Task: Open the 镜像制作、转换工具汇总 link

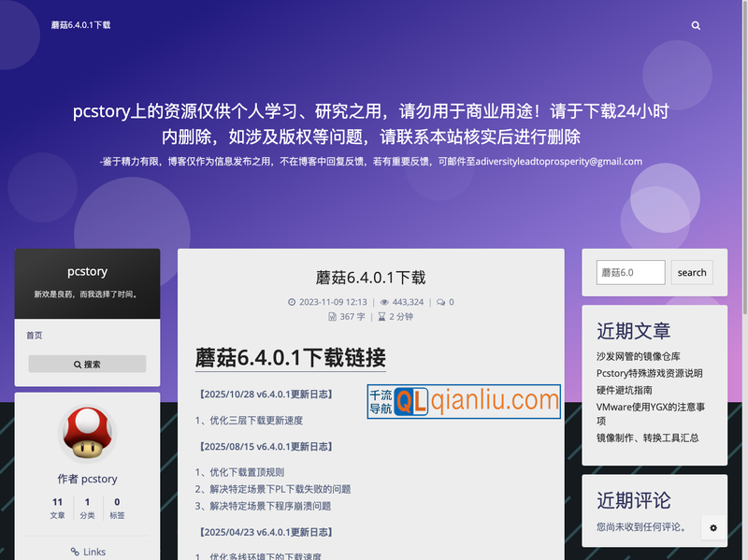Action: click(647, 437)
